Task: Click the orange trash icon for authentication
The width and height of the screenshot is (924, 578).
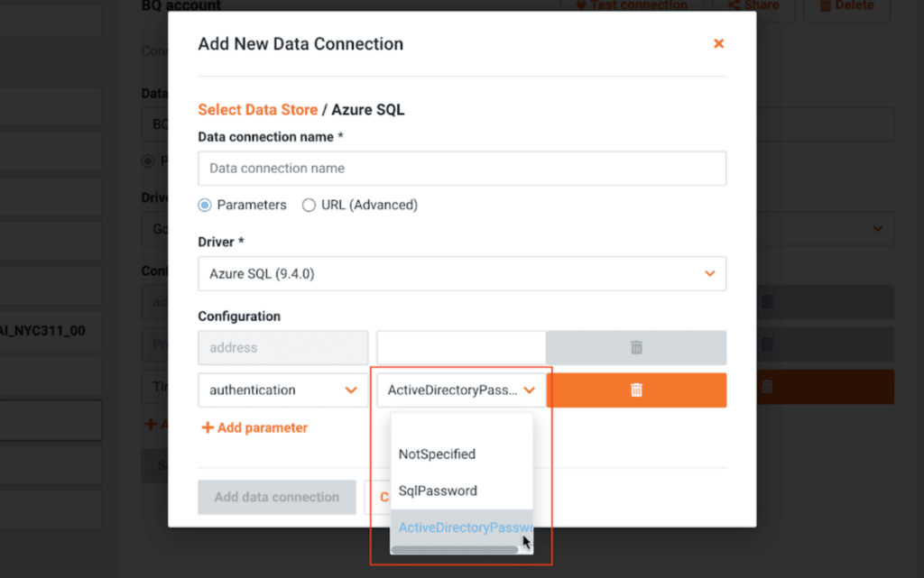Action: tap(636, 390)
